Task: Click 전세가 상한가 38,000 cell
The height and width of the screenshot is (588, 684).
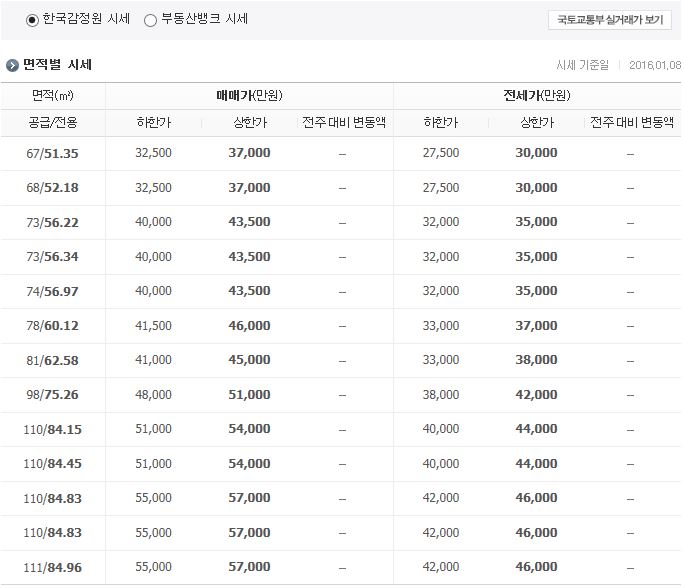Action: pos(536,360)
